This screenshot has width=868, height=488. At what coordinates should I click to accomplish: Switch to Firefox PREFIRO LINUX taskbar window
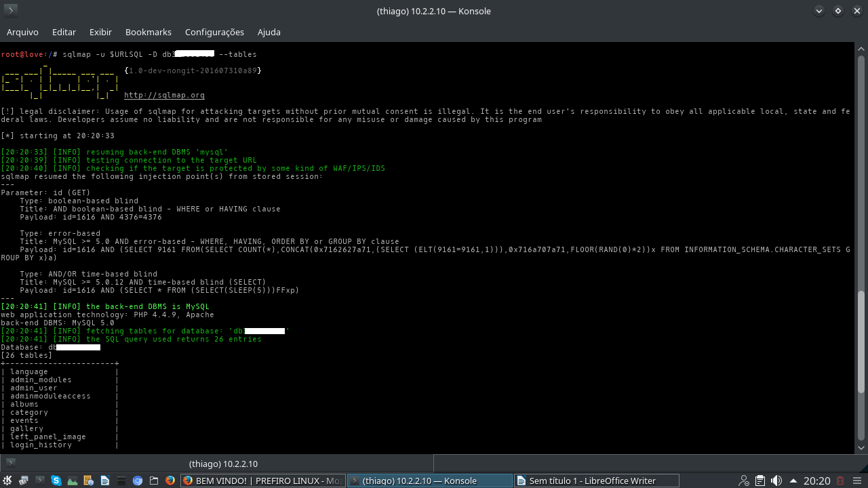tap(262, 481)
